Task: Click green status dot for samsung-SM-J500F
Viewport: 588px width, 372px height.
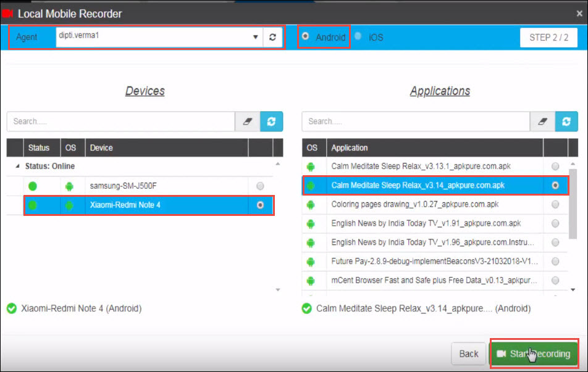Action: click(x=33, y=186)
